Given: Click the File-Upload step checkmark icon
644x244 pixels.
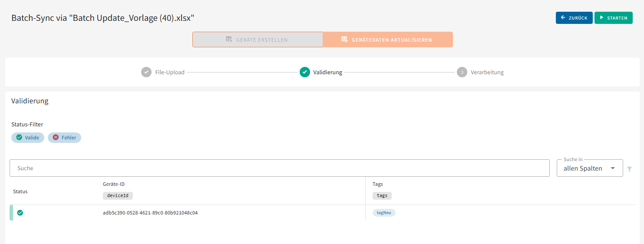Looking at the screenshot, I should [146, 72].
